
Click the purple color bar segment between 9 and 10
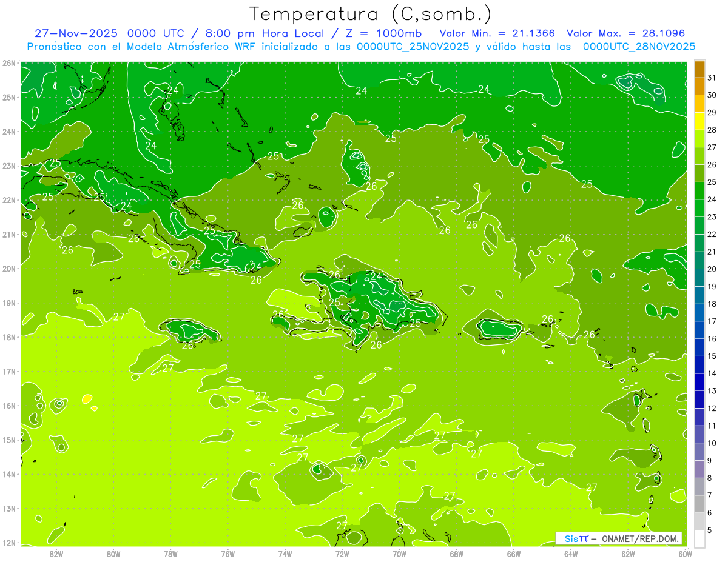(x=699, y=452)
